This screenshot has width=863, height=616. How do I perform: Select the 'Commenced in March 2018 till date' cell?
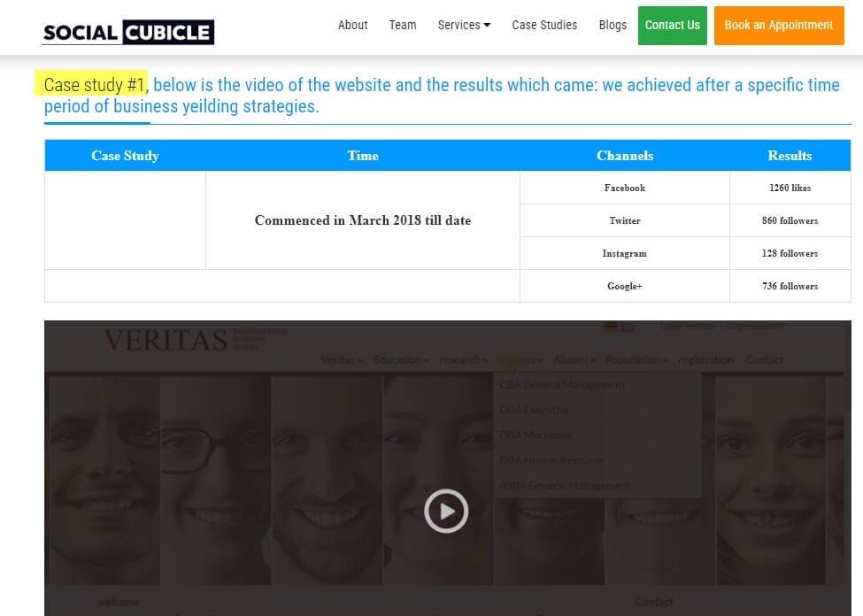(x=363, y=220)
